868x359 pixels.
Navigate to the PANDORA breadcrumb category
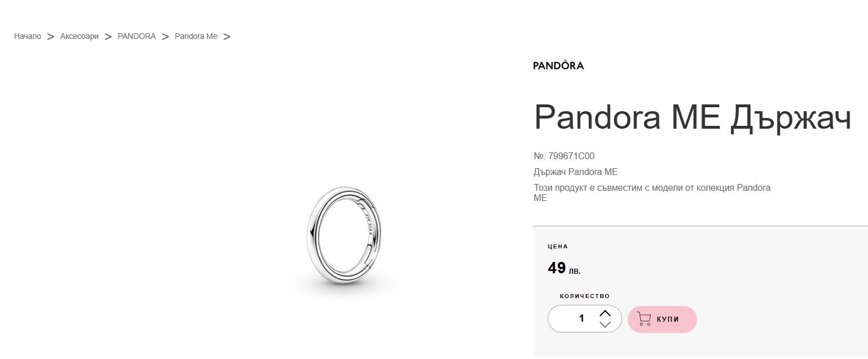136,37
